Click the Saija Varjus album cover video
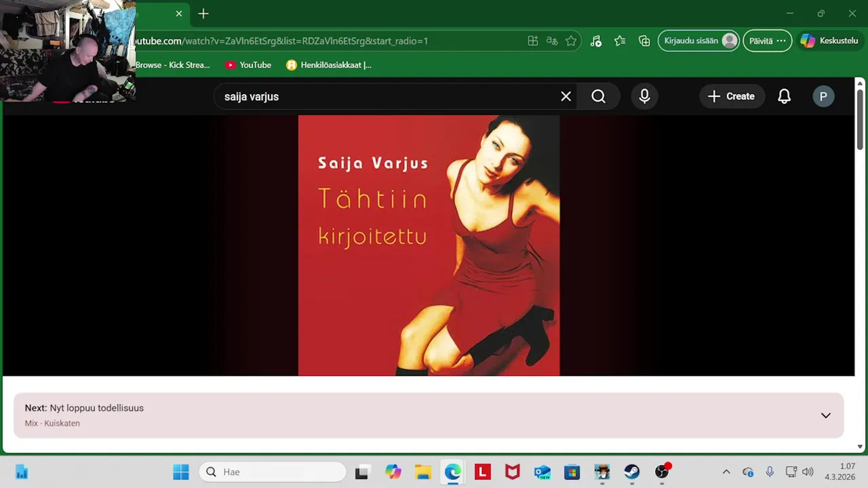Image resolution: width=868 pixels, height=488 pixels. pyautogui.click(x=429, y=245)
